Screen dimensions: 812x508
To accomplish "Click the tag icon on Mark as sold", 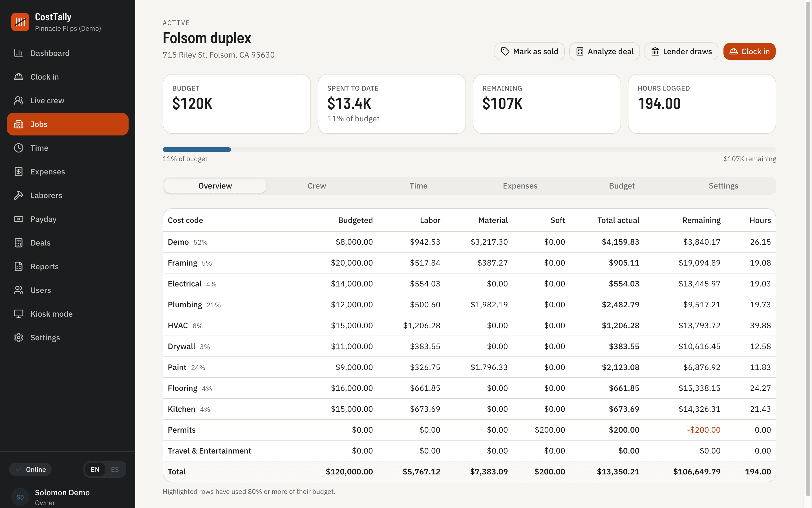I will click(x=505, y=51).
